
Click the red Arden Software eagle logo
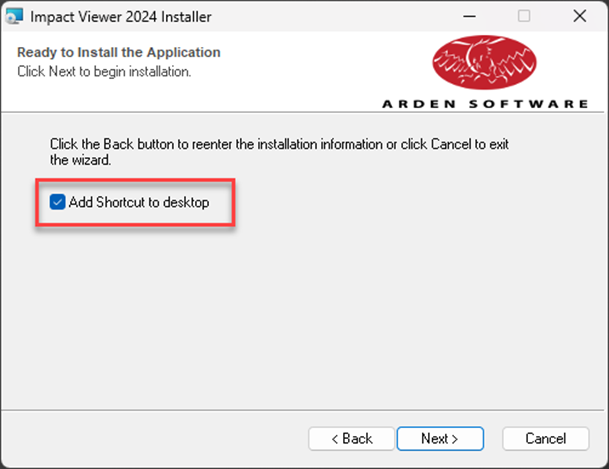click(x=484, y=62)
